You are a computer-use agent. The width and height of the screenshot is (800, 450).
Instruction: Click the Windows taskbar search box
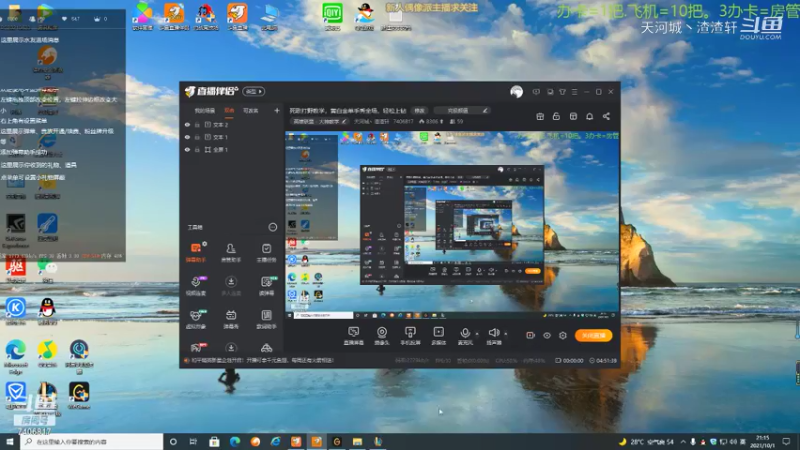[91, 442]
